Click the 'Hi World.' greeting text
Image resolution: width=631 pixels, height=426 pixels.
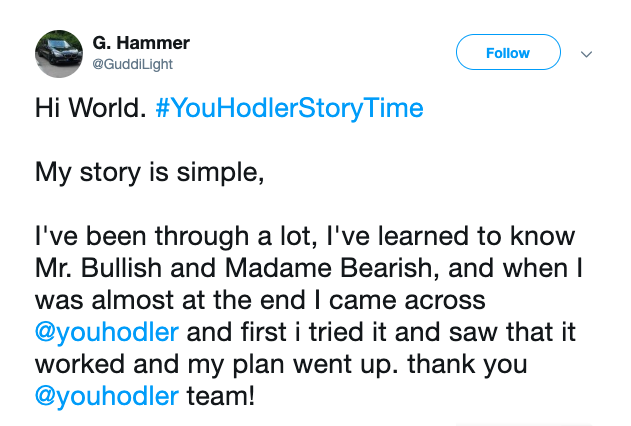[91, 108]
